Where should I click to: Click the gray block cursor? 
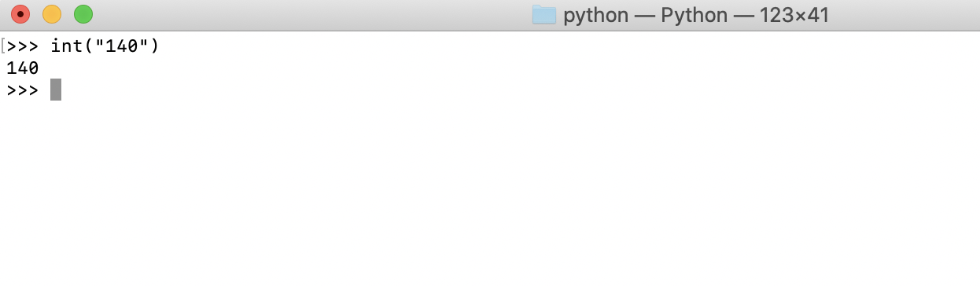[56, 90]
